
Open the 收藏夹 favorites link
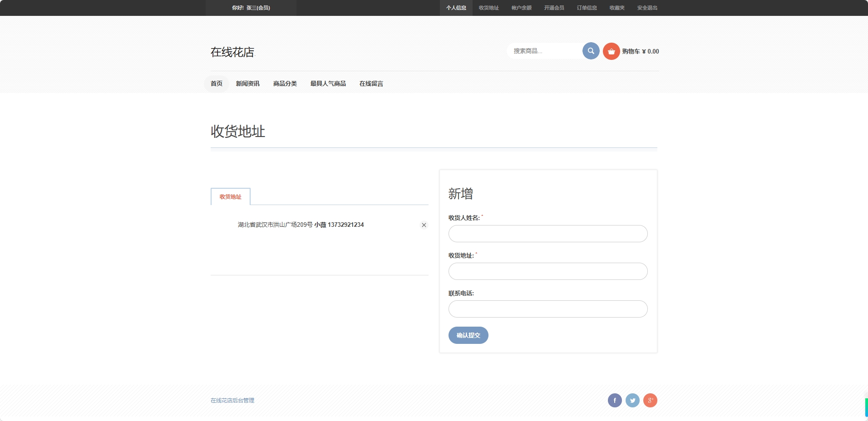tap(616, 8)
